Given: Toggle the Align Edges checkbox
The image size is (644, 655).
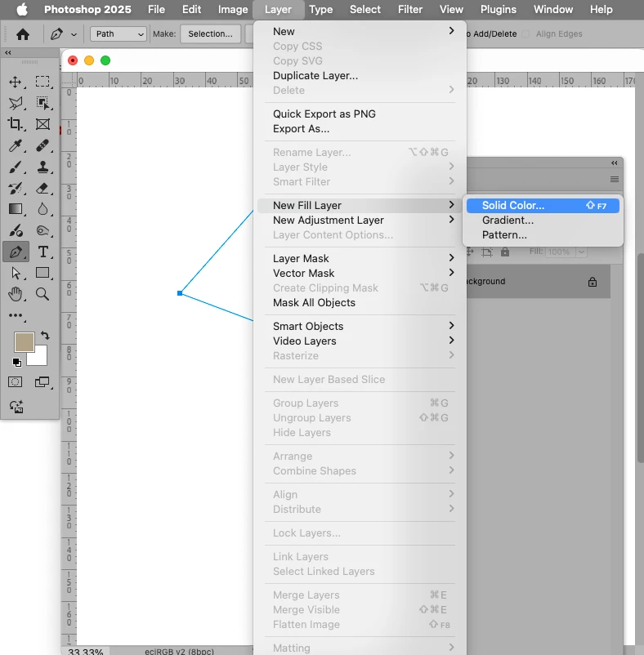Looking at the screenshot, I should tap(526, 33).
